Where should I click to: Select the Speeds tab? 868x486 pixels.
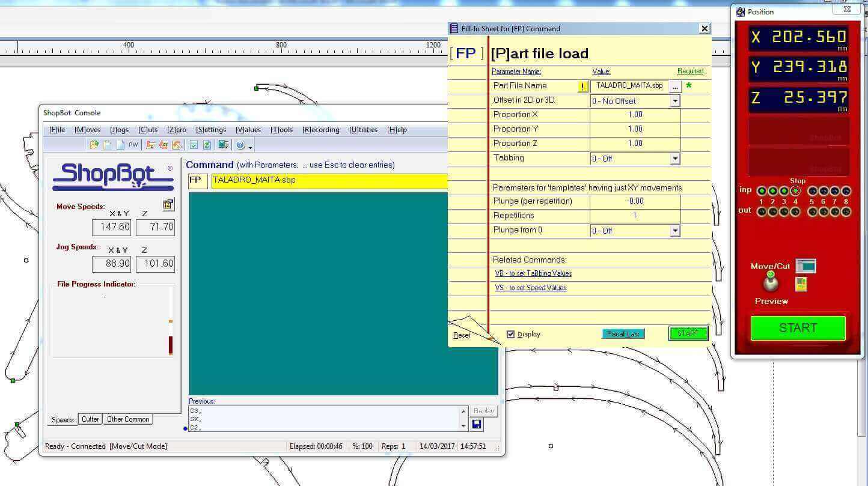pos(63,420)
